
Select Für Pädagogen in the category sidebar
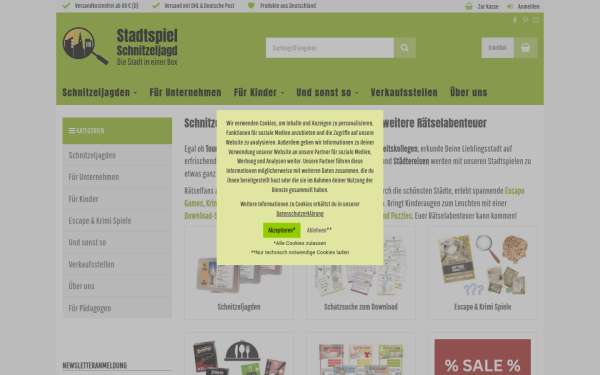(117, 308)
